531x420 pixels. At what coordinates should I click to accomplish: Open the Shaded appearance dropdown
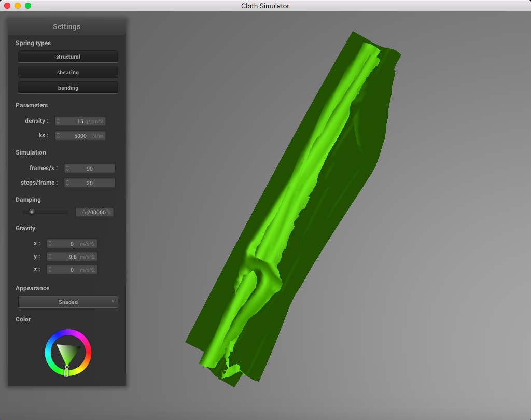(68, 302)
